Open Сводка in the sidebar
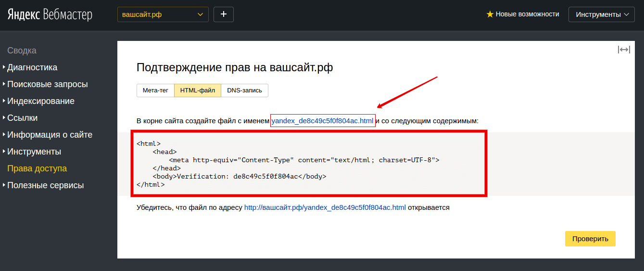This screenshot has width=644, height=271. pyautogui.click(x=22, y=51)
